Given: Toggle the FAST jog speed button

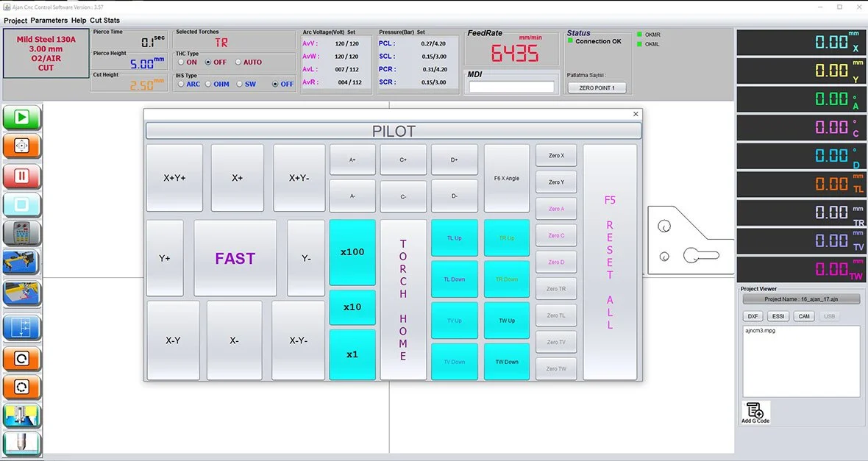Looking at the screenshot, I should [235, 259].
